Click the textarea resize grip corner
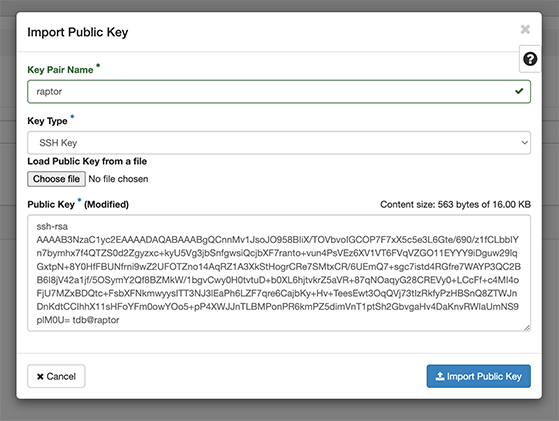This screenshot has width=559, height=421. tap(527, 328)
